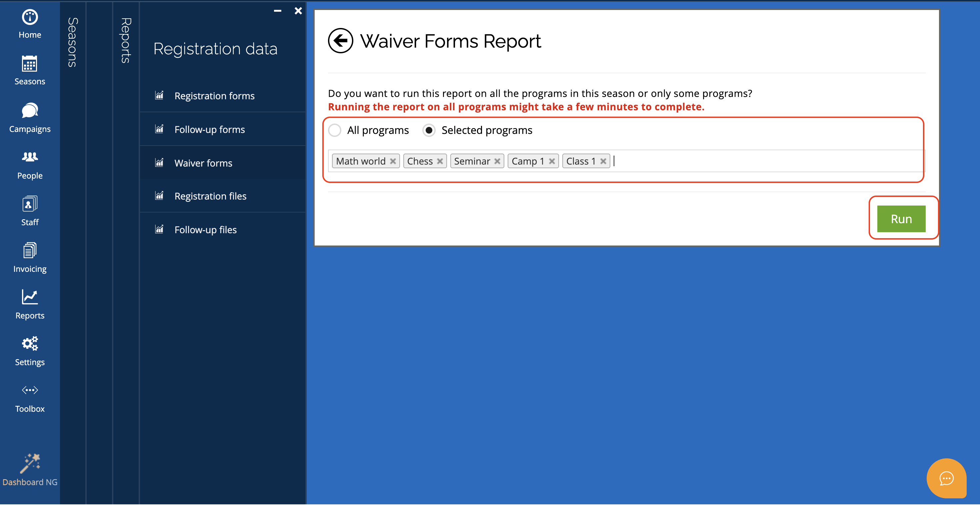Open the orange chat support bubble

coord(946,478)
